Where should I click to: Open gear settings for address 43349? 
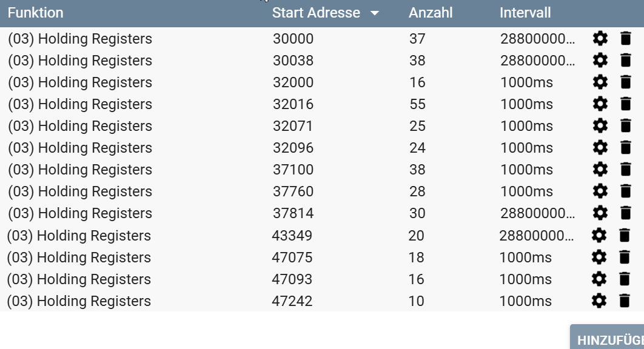599,236
